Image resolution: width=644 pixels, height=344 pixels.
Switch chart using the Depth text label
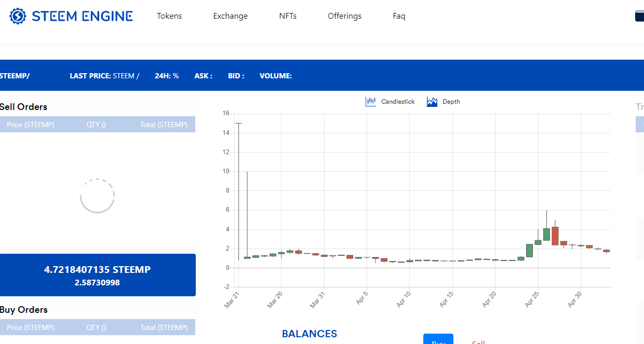451,102
